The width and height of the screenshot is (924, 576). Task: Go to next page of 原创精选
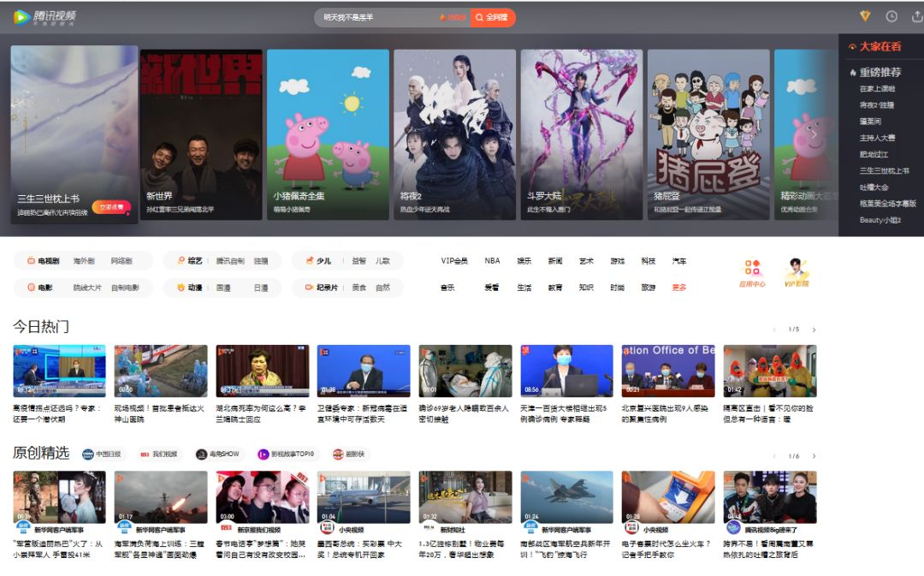[x=814, y=456]
